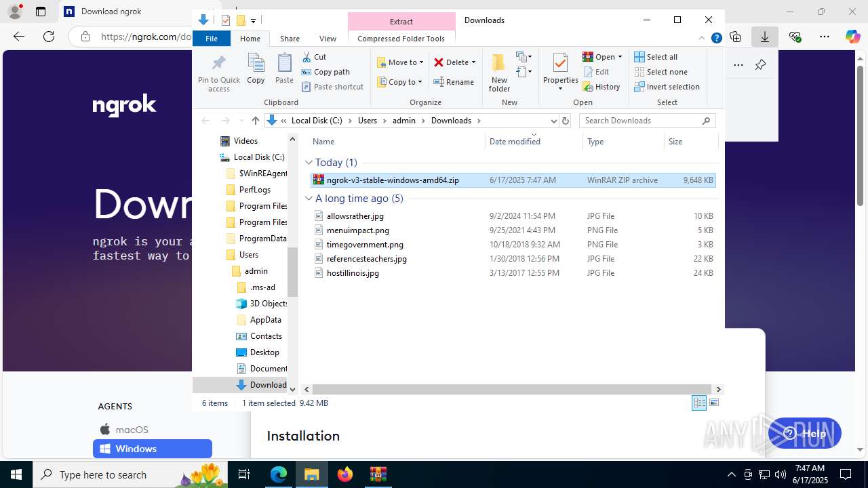The width and height of the screenshot is (868, 488).
Task: Open the Move to dropdown
Action: tap(400, 62)
